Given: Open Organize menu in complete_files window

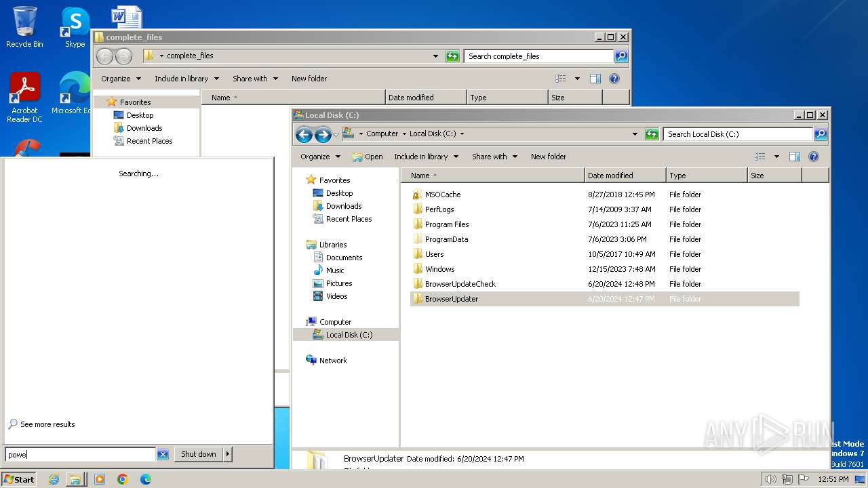Looking at the screenshot, I should [121, 79].
